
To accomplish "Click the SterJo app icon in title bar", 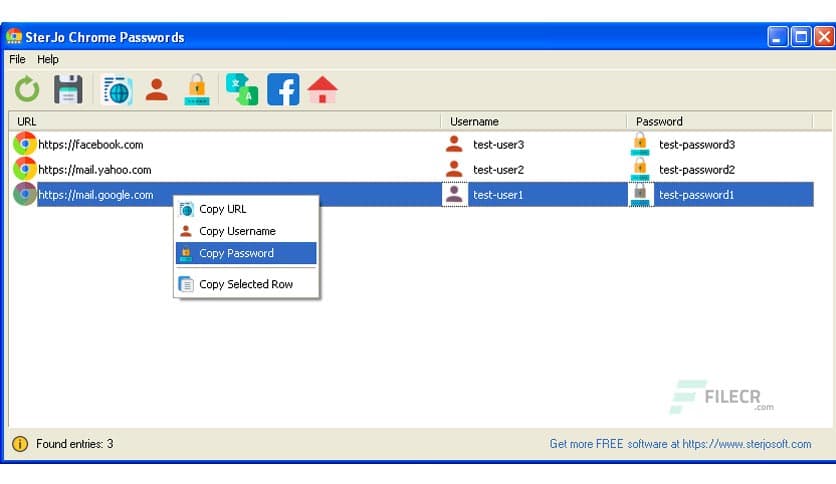I will tap(14, 36).
